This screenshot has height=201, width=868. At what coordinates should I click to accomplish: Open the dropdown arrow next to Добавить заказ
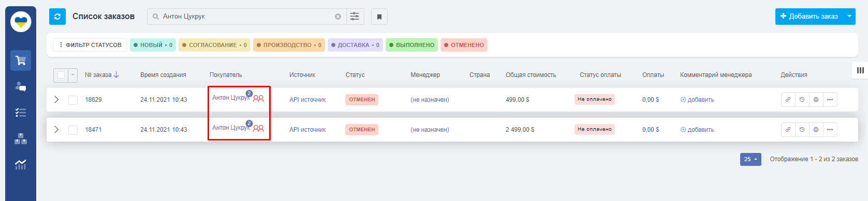(x=849, y=17)
